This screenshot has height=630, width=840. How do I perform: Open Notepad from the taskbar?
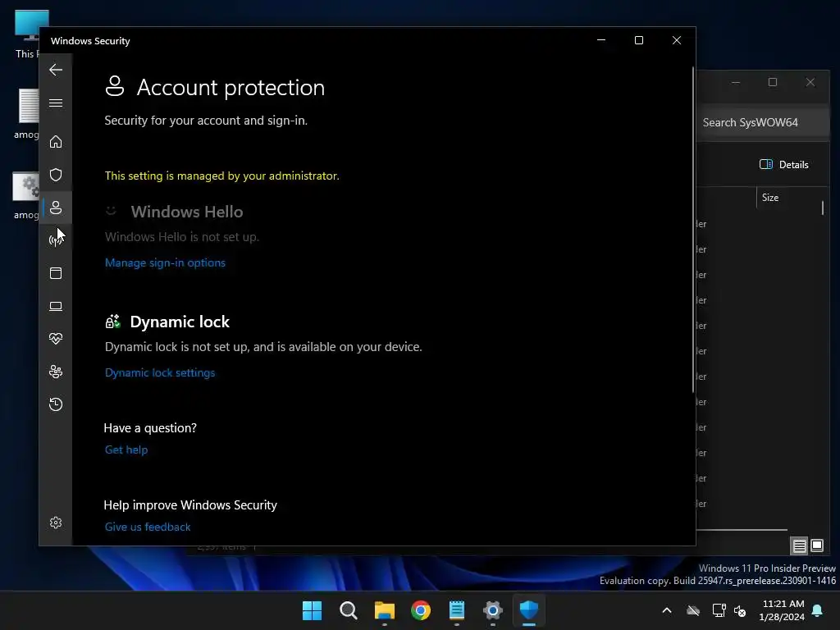pyautogui.click(x=457, y=610)
